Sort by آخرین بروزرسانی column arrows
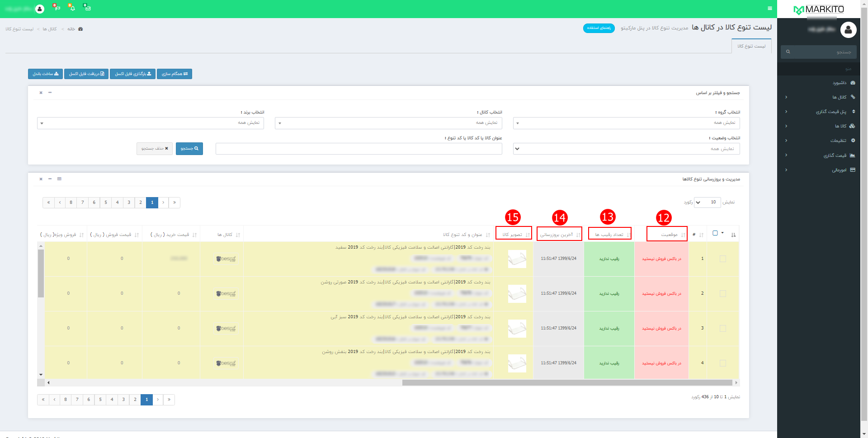 pos(578,235)
